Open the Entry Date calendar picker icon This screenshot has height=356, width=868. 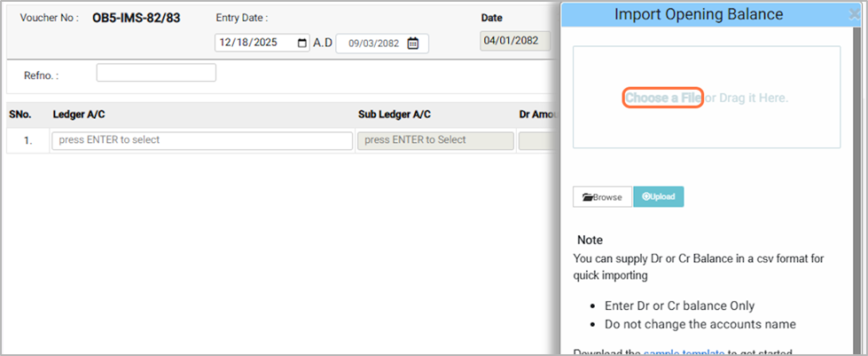(302, 43)
